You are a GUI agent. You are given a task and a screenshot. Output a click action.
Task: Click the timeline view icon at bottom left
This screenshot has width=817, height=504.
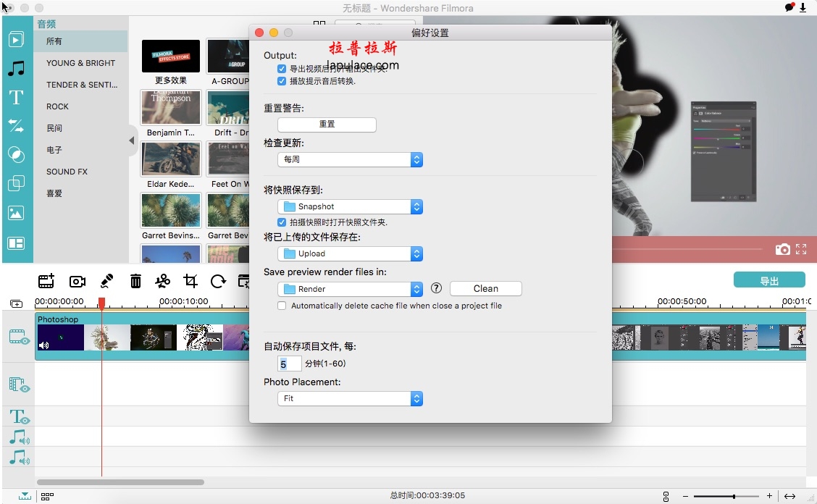click(x=25, y=496)
